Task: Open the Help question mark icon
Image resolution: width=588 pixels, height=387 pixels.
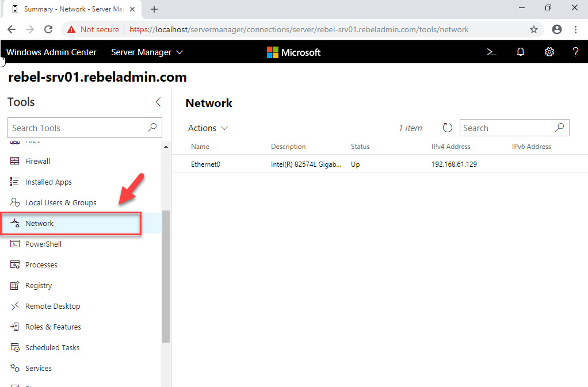Action: (x=575, y=52)
